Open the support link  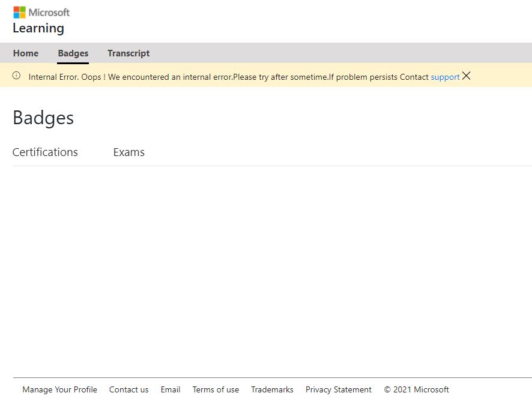click(x=444, y=77)
